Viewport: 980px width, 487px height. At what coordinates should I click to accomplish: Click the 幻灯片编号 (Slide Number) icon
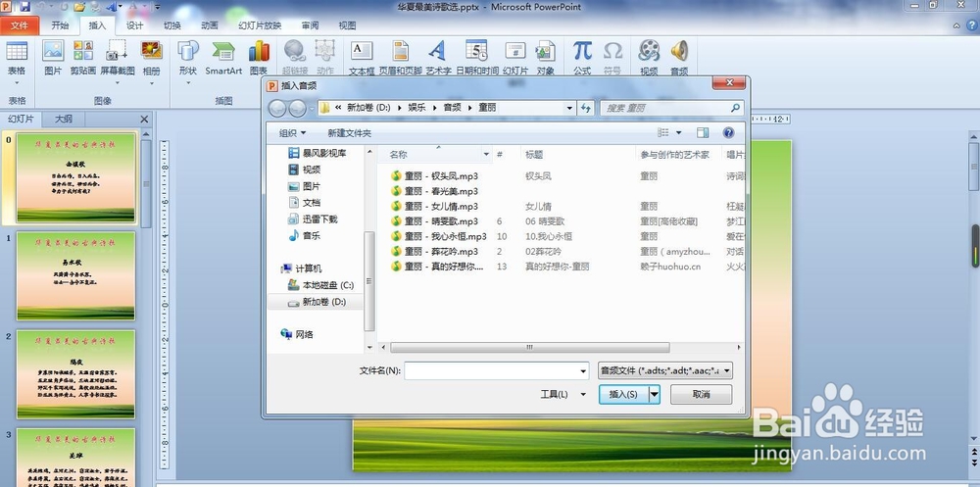pos(515,51)
